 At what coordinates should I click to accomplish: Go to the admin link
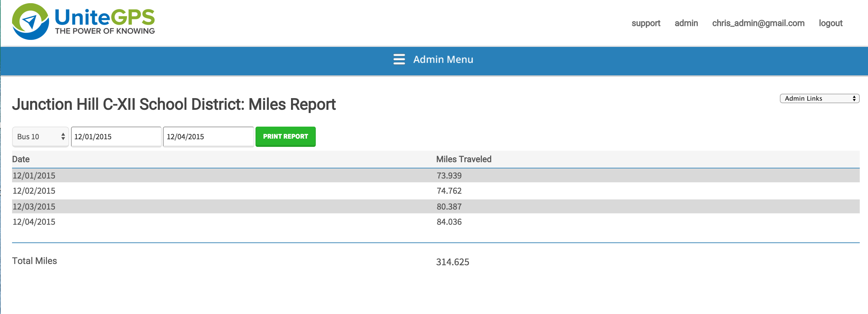(x=686, y=23)
